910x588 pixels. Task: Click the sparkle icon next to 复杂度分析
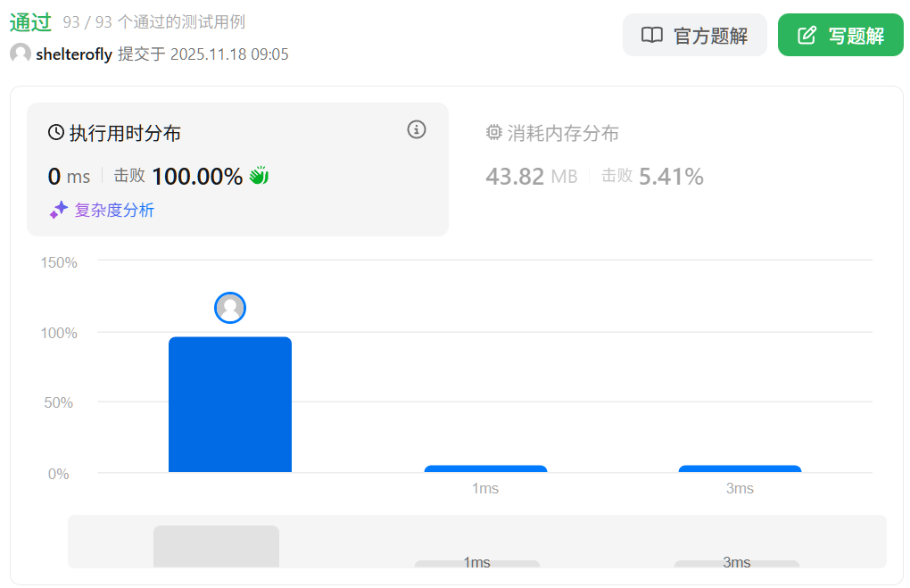(59, 210)
